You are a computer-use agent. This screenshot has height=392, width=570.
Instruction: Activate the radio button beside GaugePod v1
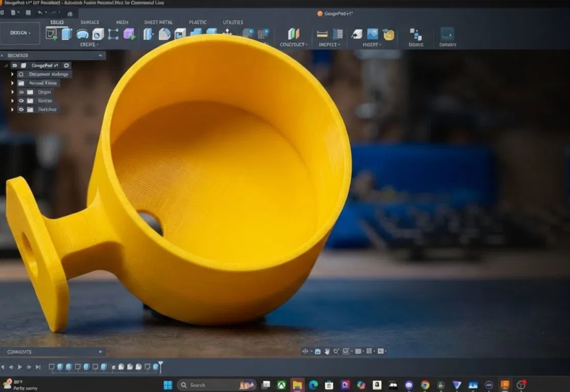click(x=66, y=65)
